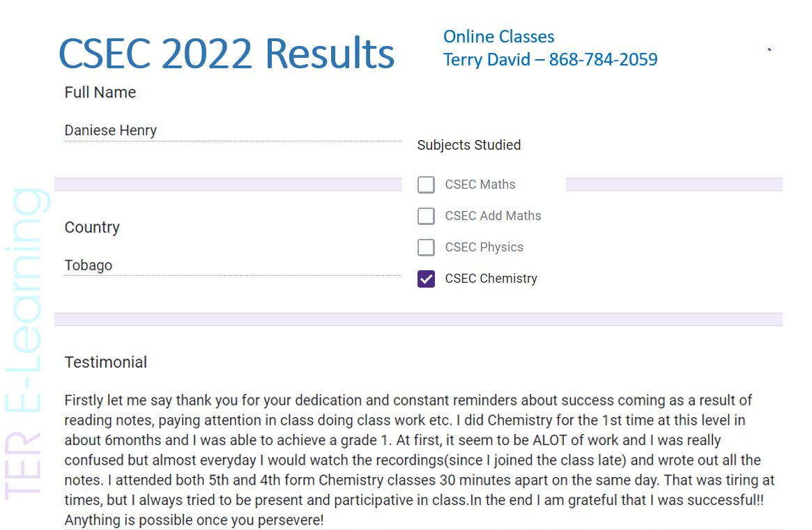Viewport: 812px width, 530px height.
Task: Tick the CSEC Physics checkbox
Action: pyautogui.click(x=426, y=247)
